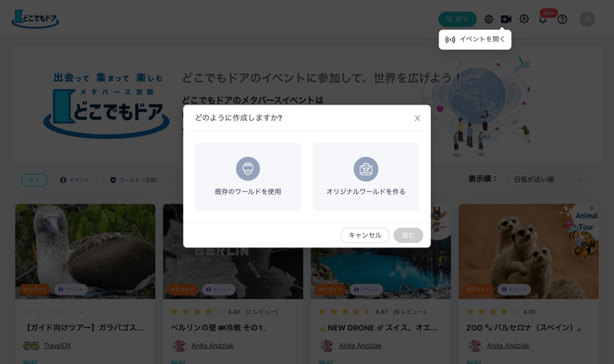Open notifications bell with 99+ badge
The width and height of the screenshot is (614, 364).
[x=543, y=18]
